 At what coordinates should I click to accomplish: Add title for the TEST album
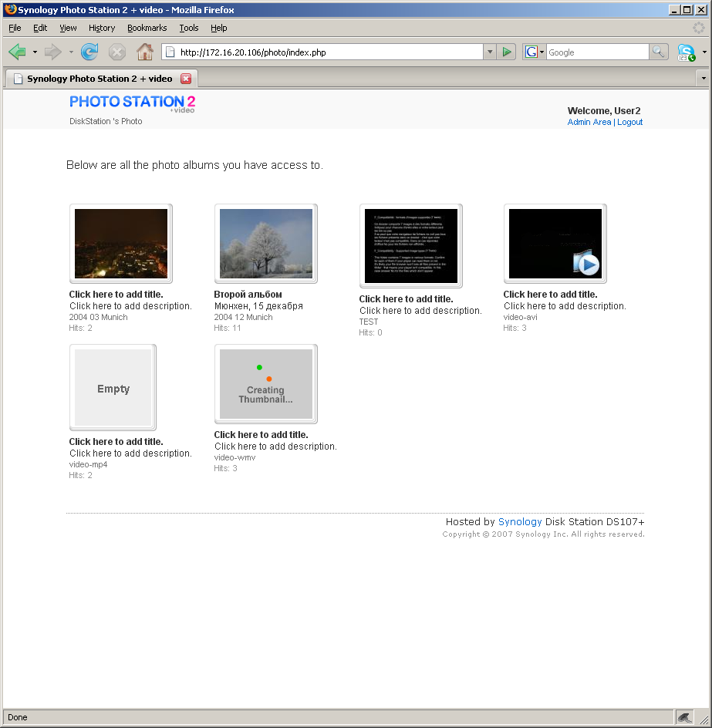pyautogui.click(x=406, y=299)
